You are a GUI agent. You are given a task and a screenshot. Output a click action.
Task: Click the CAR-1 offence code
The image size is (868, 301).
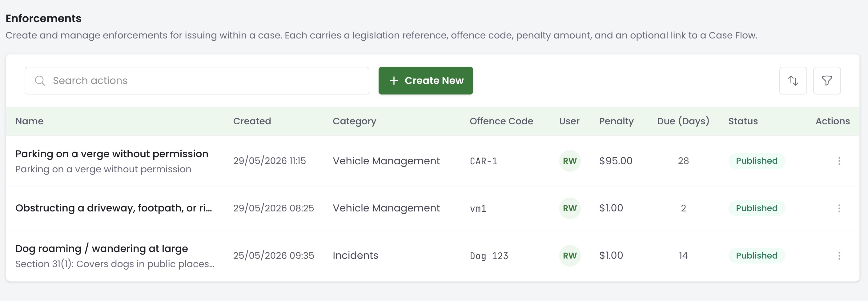tap(484, 161)
